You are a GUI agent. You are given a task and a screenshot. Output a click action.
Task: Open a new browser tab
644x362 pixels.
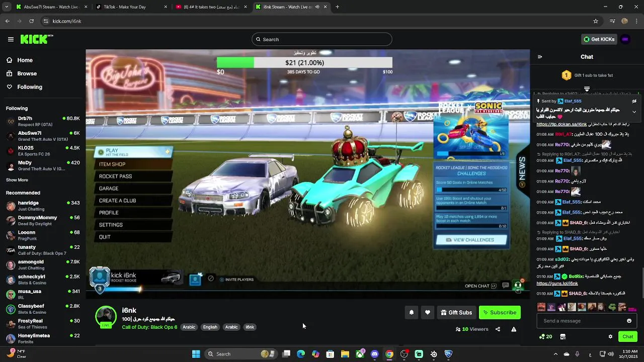click(x=337, y=7)
